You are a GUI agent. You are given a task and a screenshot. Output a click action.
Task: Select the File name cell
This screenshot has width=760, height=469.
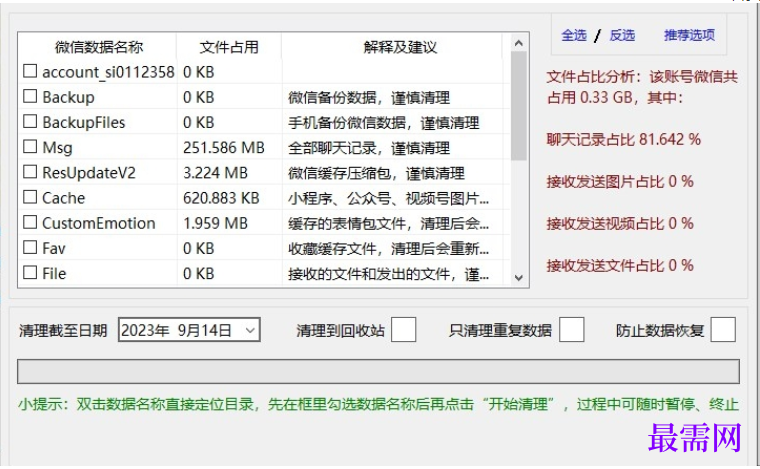pyautogui.click(x=54, y=273)
